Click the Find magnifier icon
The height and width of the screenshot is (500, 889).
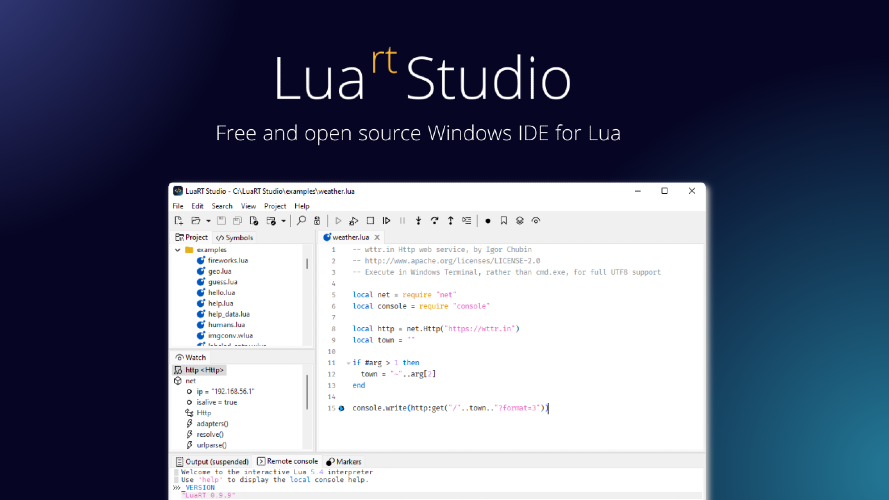(x=301, y=221)
